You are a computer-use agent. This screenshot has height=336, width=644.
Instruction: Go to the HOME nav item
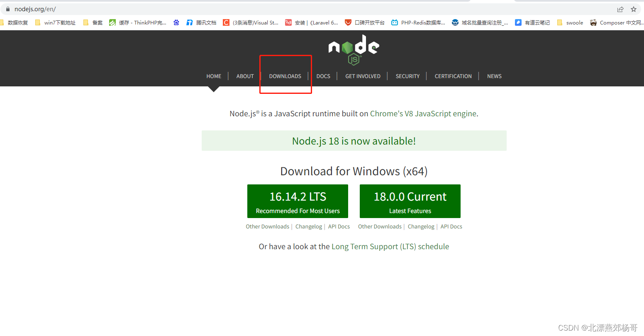tap(214, 76)
